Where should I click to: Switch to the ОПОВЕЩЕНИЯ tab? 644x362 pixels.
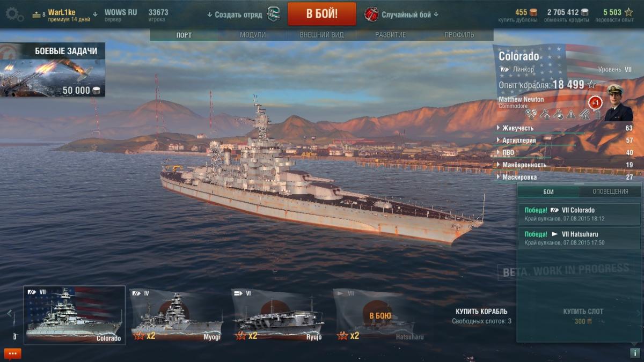click(610, 191)
